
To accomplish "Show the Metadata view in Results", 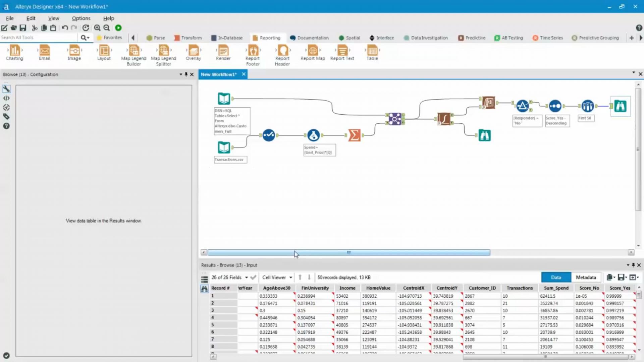I will (586, 278).
